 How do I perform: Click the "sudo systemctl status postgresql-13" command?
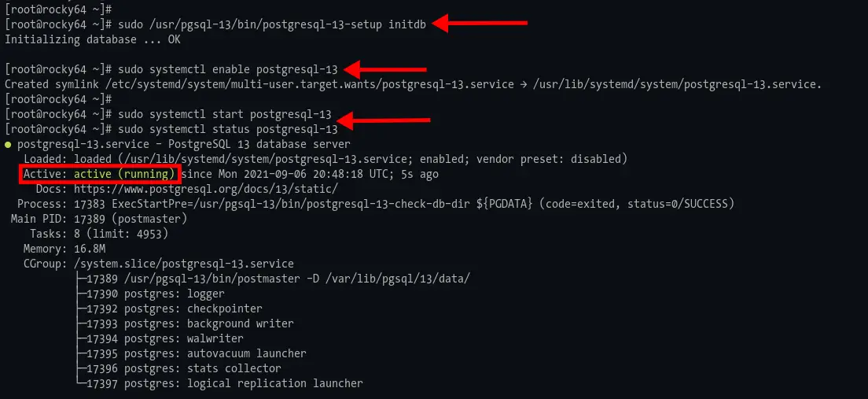tap(227, 129)
